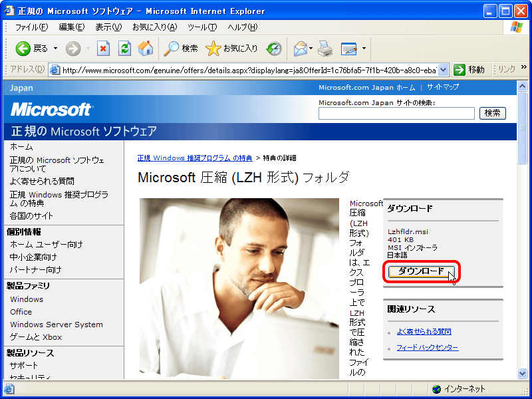Viewport: 532px width, 399px height.
Task: Open the 編集(E) menu
Action: [72, 27]
